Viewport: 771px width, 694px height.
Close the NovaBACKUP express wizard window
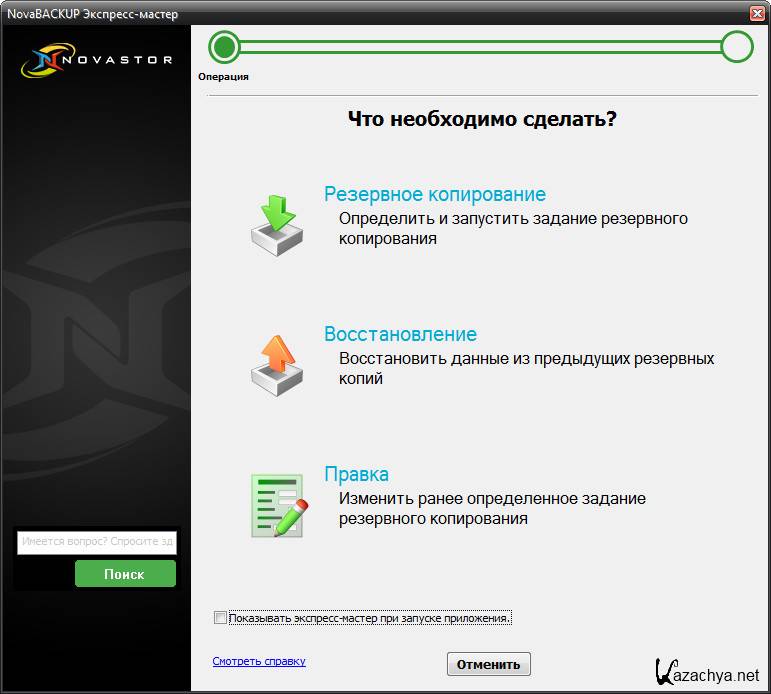[757, 12]
